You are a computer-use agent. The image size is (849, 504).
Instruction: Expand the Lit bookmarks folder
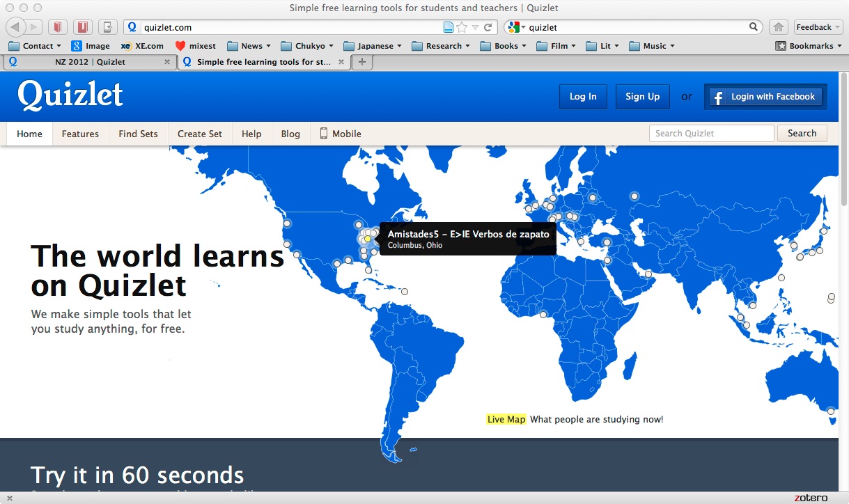point(602,46)
